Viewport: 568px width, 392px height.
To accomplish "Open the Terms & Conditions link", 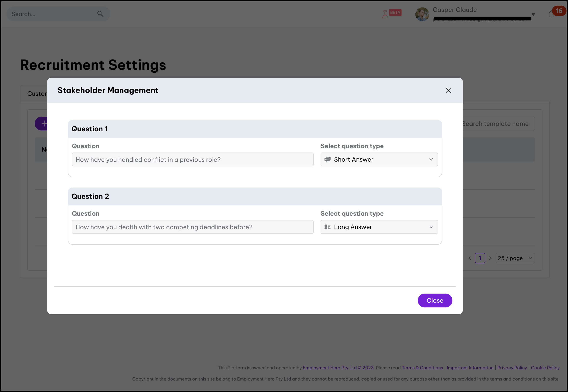I will (422, 368).
